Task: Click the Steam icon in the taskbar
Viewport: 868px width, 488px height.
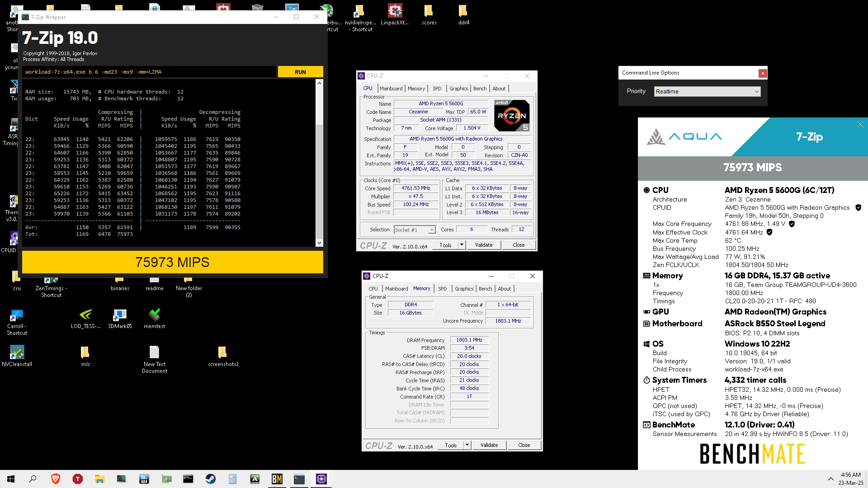Action: pyautogui.click(x=210, y=479)
